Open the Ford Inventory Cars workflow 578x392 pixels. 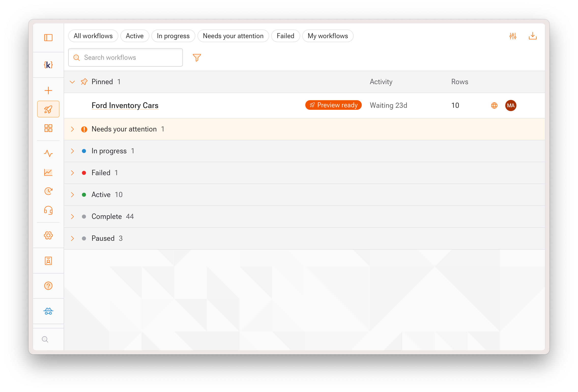pos(125,105)
